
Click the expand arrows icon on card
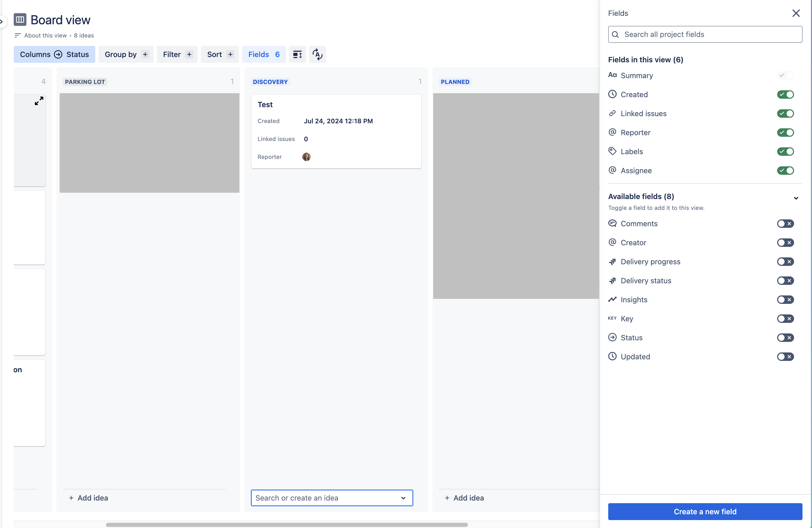click(x=39, y=101)
